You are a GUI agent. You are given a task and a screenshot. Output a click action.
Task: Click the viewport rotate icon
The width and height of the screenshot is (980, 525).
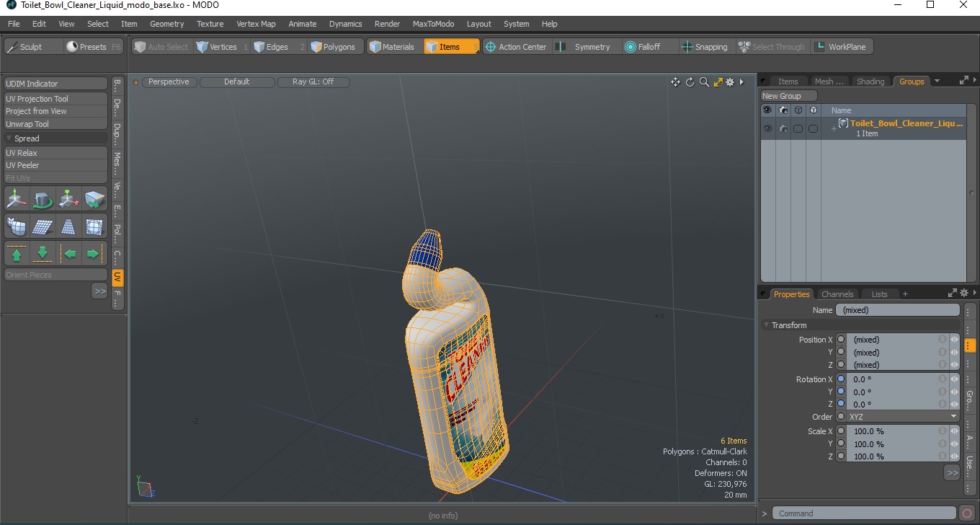pyautogui.click(x=690, y=82)
